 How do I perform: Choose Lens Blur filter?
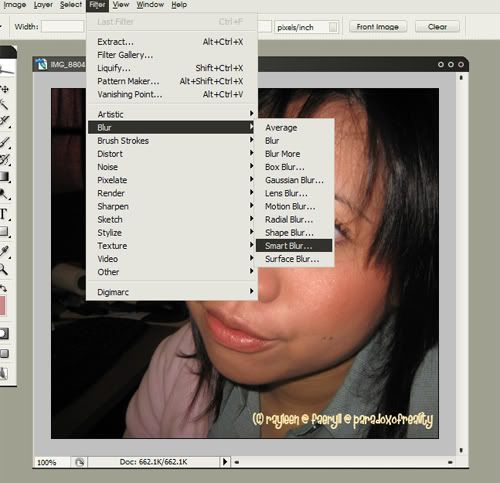click(x=294, y=193)
